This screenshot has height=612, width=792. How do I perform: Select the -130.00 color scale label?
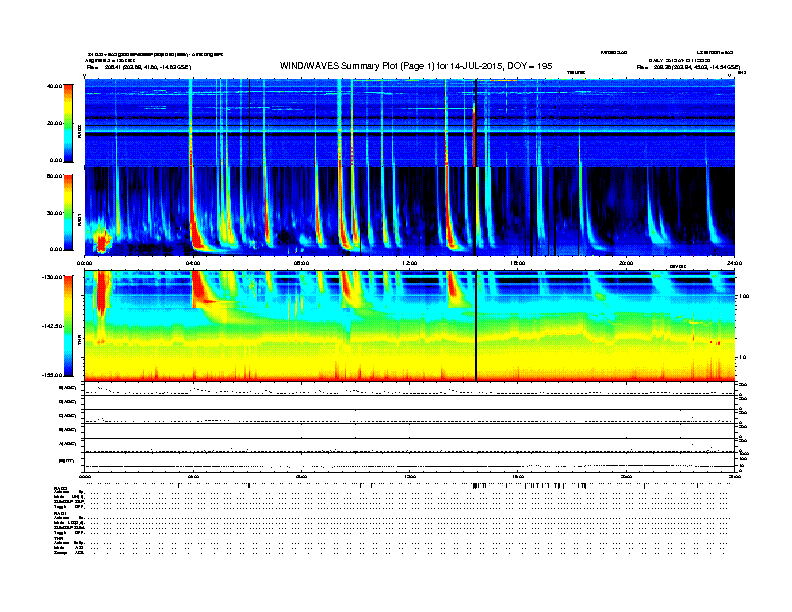(52, 277)
